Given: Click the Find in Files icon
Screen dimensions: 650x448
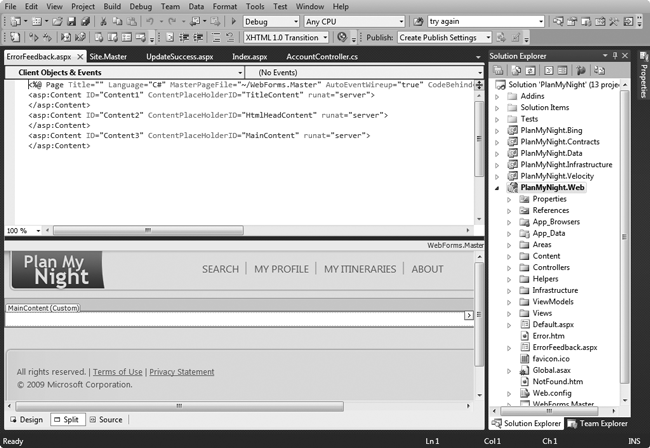Looking at the screenshot, I should (x=418, y=22).
